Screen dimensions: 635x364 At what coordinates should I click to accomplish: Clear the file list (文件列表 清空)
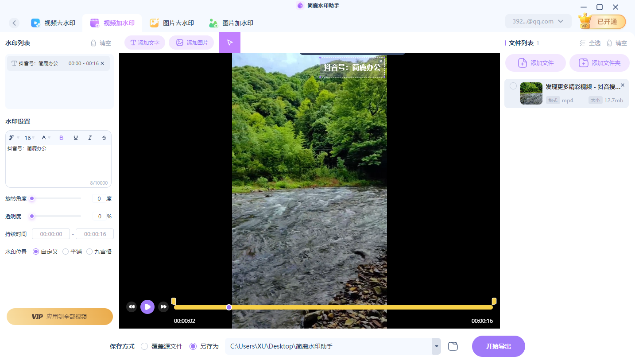click(617, 43)
